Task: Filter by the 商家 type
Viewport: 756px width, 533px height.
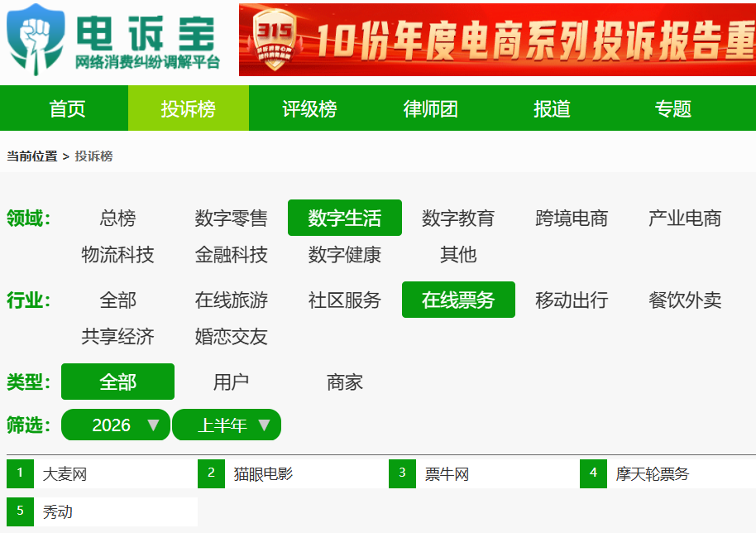Action: (x=345, y=382)
